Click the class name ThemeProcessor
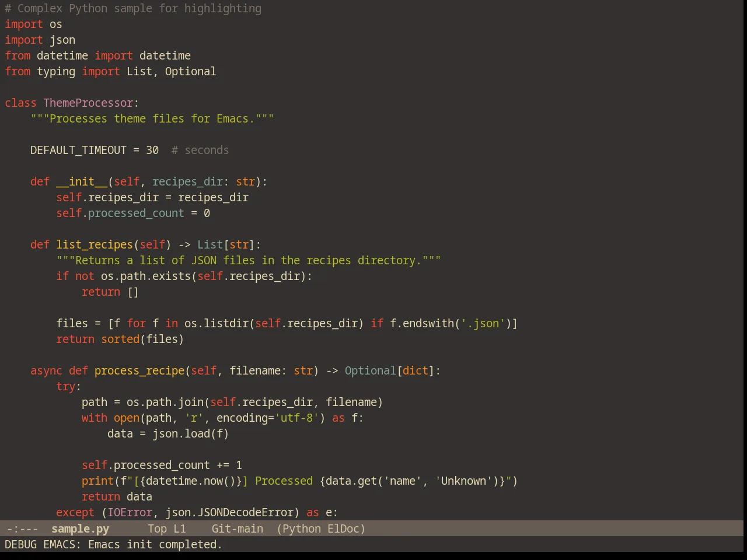The image size is (747, 560). tap(88, 103)
